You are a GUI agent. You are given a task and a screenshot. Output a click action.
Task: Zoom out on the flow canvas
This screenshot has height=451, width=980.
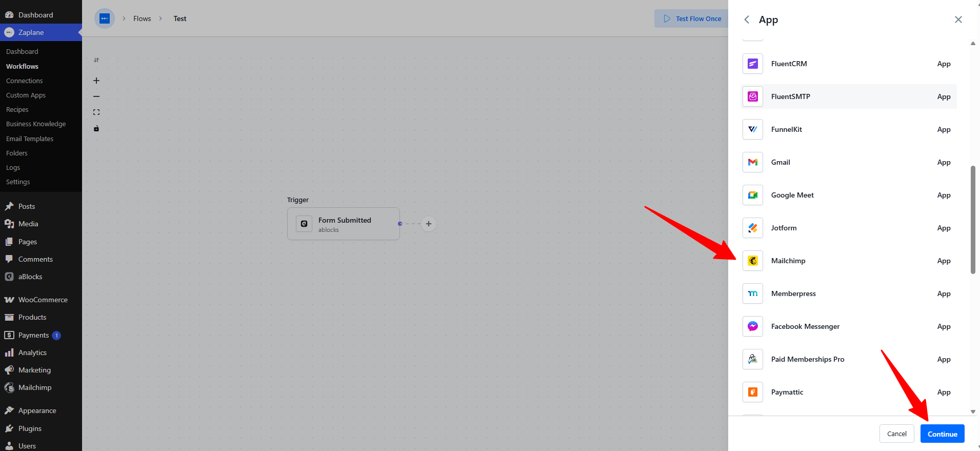point(96,96)
